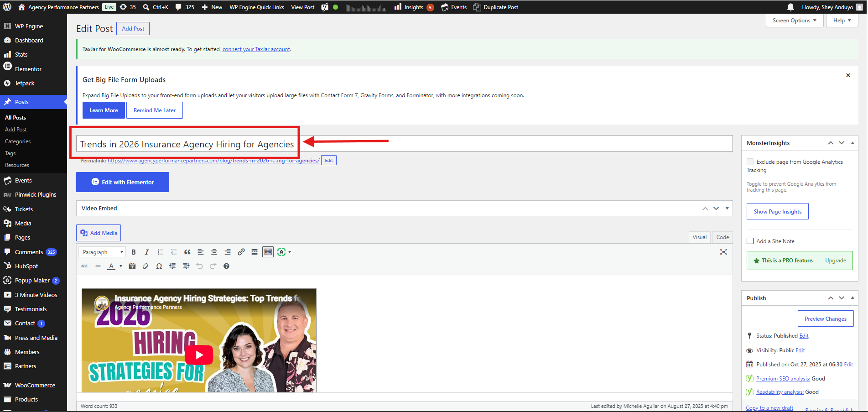Open the green Popup Maker shortcode dropdown
Viewport: 868px width, 412px height.
click(x=284, y=252)
